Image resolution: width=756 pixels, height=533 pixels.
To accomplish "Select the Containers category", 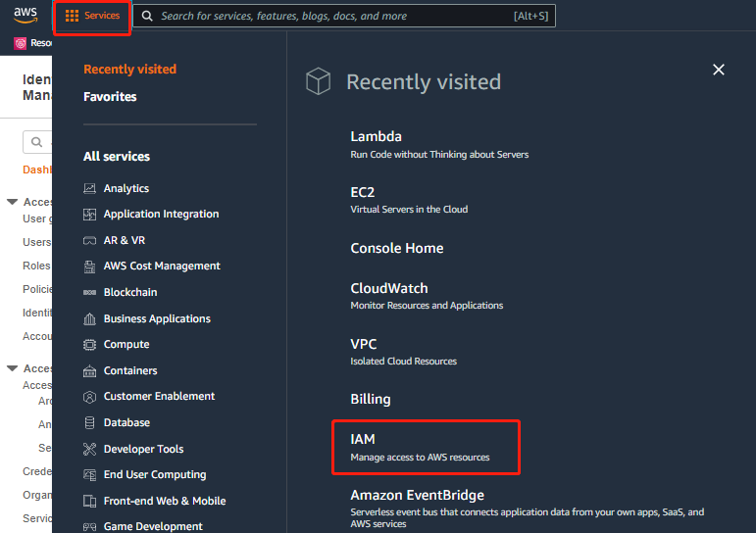I will [x=130, y=370].
